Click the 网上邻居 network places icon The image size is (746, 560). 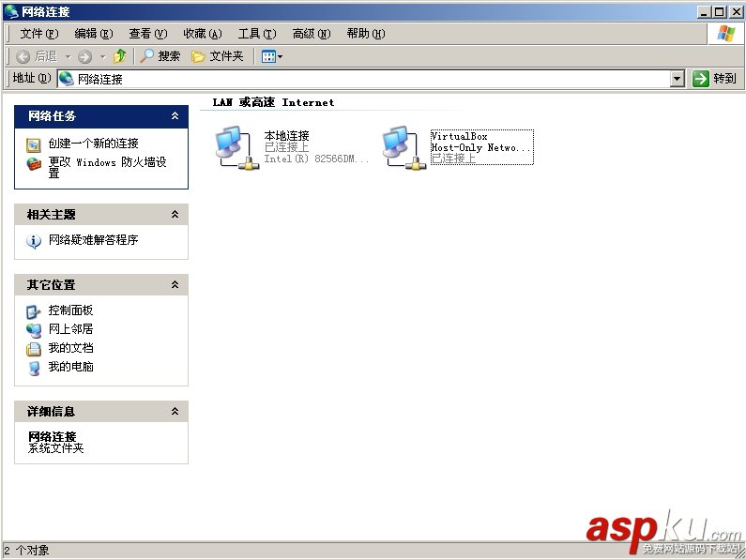[33, 330]
